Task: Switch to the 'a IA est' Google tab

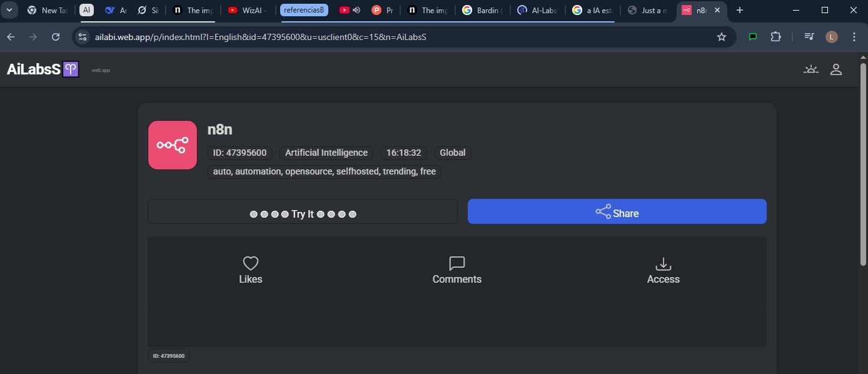Action: 592,10
